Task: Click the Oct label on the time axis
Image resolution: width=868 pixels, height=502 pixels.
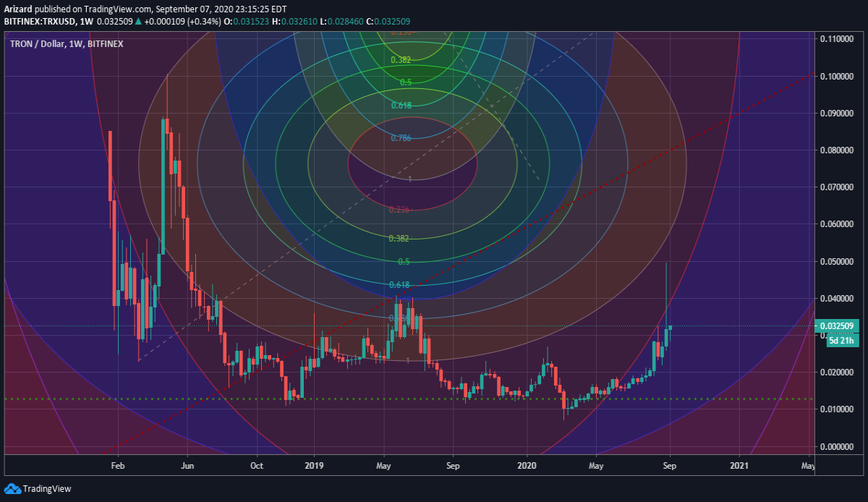Action: [x=256, y=466]
